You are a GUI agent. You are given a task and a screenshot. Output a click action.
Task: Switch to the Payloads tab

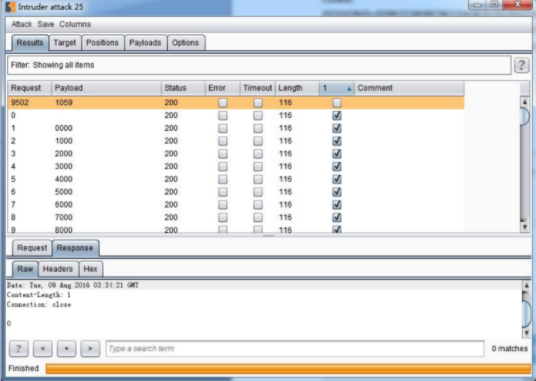(x=145, y=43)
